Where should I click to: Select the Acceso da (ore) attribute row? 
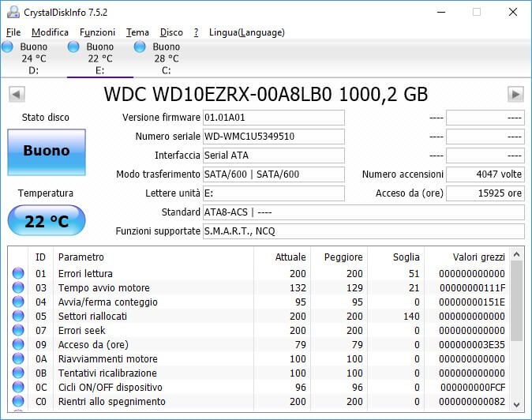(x=259, y=345)
